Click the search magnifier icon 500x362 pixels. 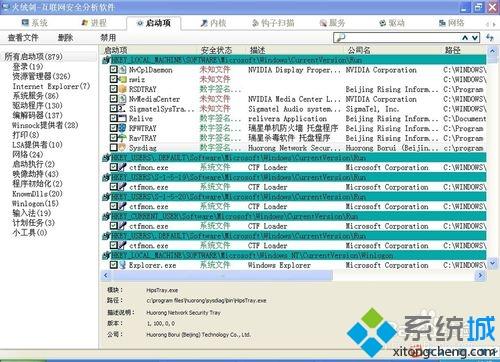click(x=340, y=38)
